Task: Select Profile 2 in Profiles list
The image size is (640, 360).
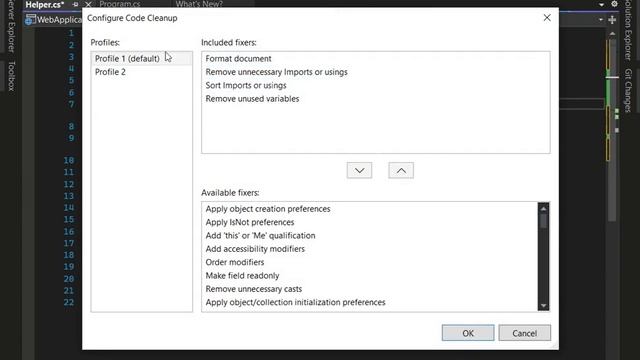Action: pos(141,72)
